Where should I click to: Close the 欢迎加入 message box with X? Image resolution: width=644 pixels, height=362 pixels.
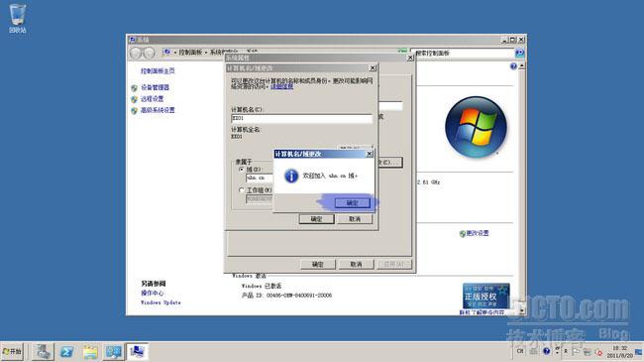point(370,154)
